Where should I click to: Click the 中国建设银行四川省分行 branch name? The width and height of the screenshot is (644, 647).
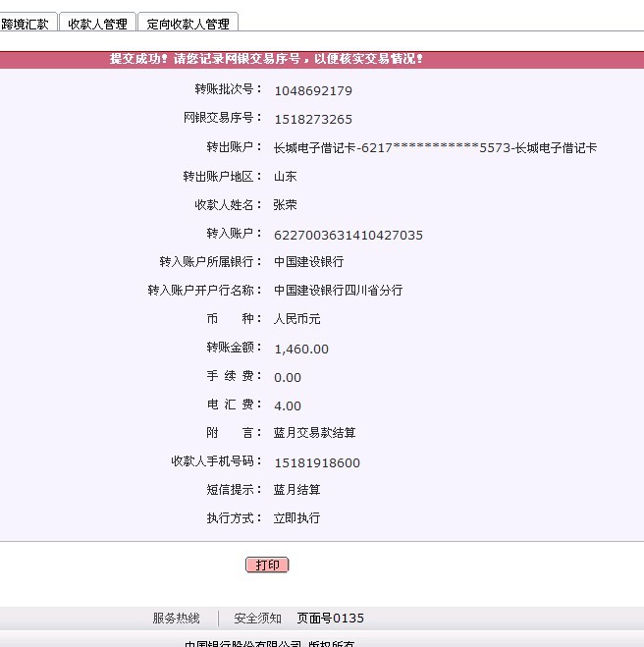[338, 291]
